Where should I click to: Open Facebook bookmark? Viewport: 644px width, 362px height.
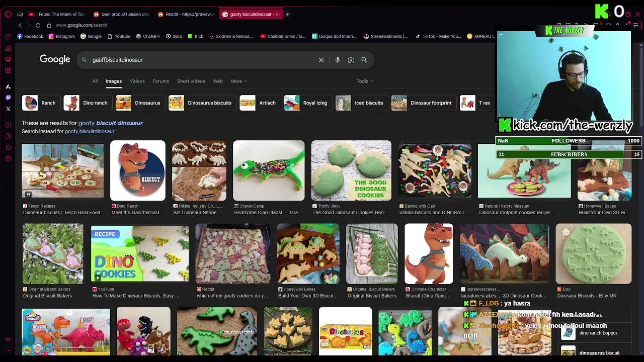[30, 36]
